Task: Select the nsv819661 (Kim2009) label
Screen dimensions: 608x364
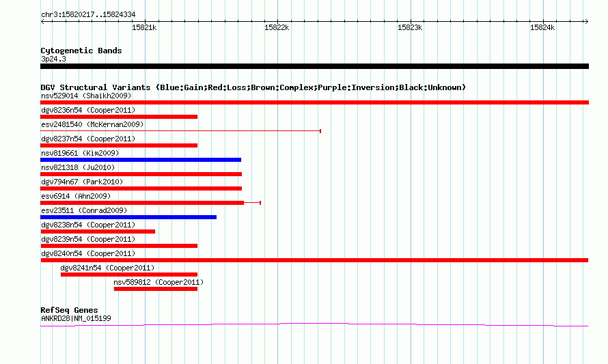Action: tap(80, 153)
